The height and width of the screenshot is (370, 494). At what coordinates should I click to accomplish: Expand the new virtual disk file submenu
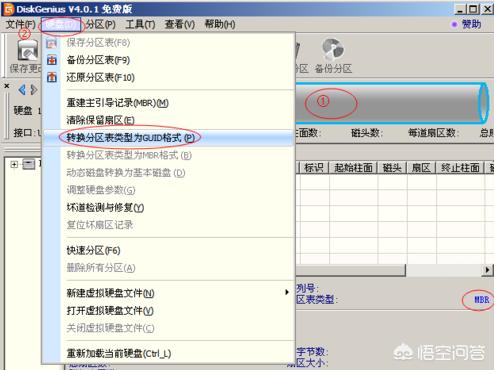[x=287, y=292]
